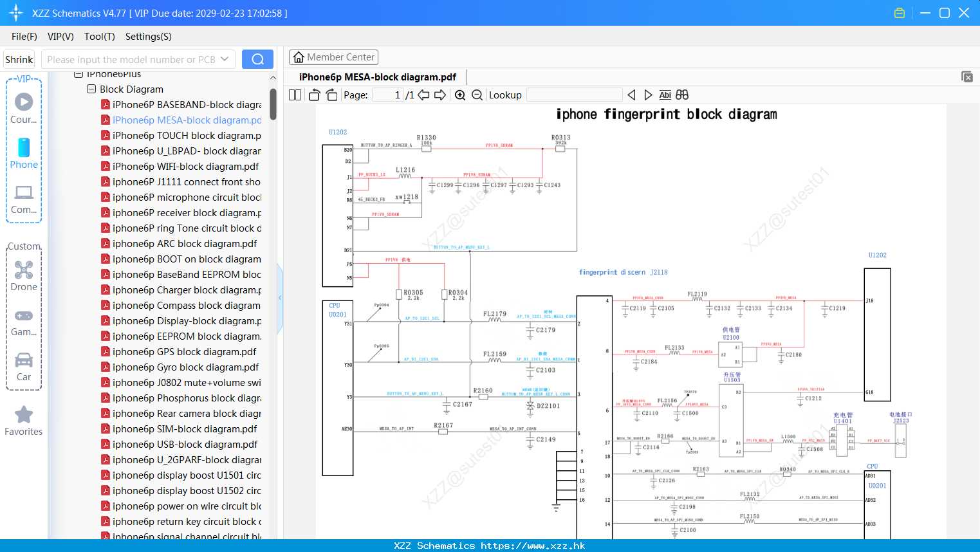Collapse the Block Diagram tree node
The width and height of the screenshot is (980, 552).
coord(91,89)
